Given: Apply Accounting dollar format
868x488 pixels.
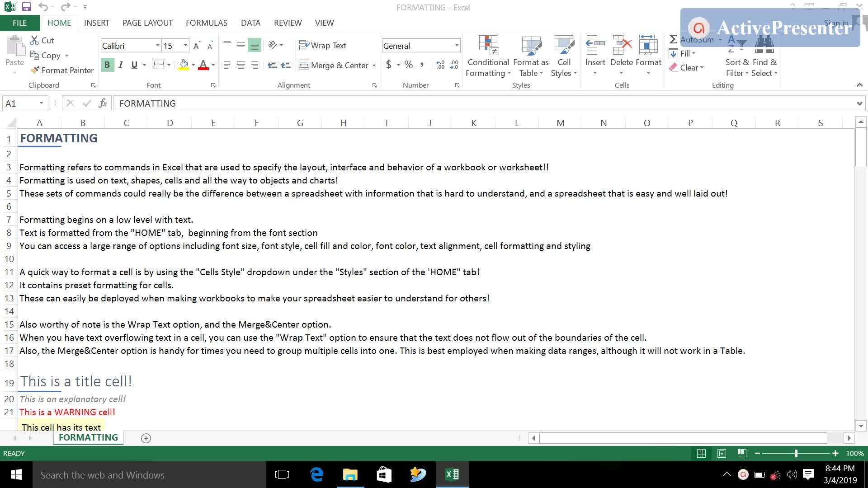Looking at the screenshot, I should point(389,65).
